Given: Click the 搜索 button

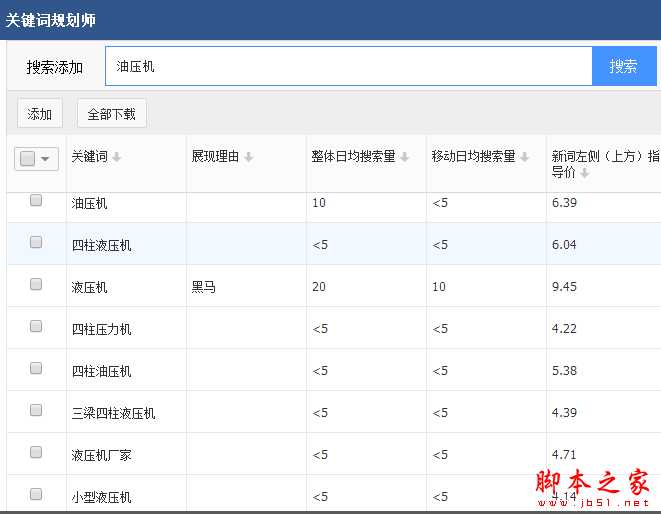Looking at the screenshot, I should click(x=624, y=67).
